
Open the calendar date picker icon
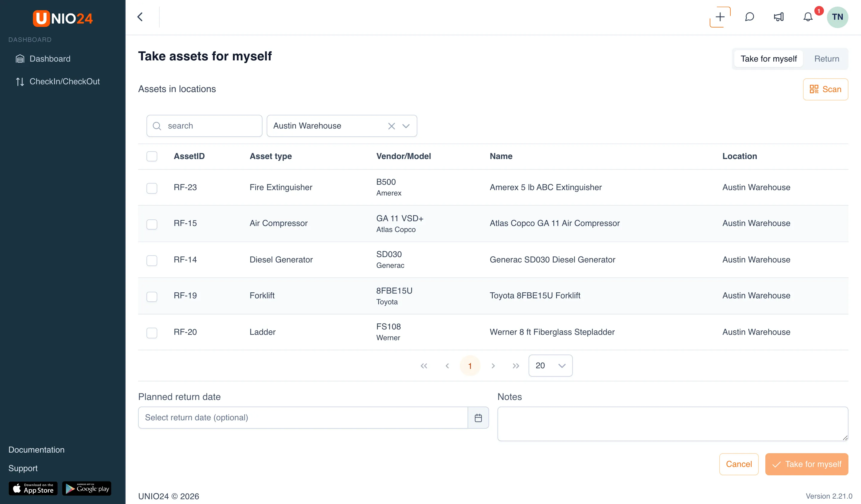478,418
